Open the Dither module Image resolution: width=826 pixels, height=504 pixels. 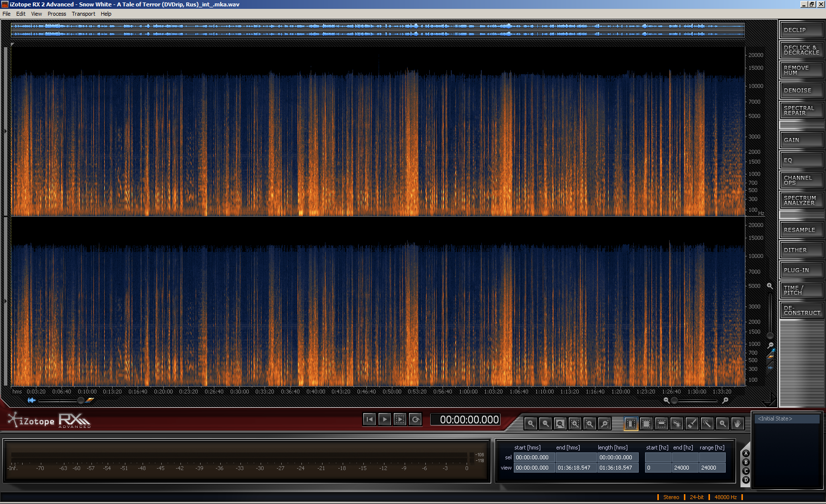pos(801,250)
